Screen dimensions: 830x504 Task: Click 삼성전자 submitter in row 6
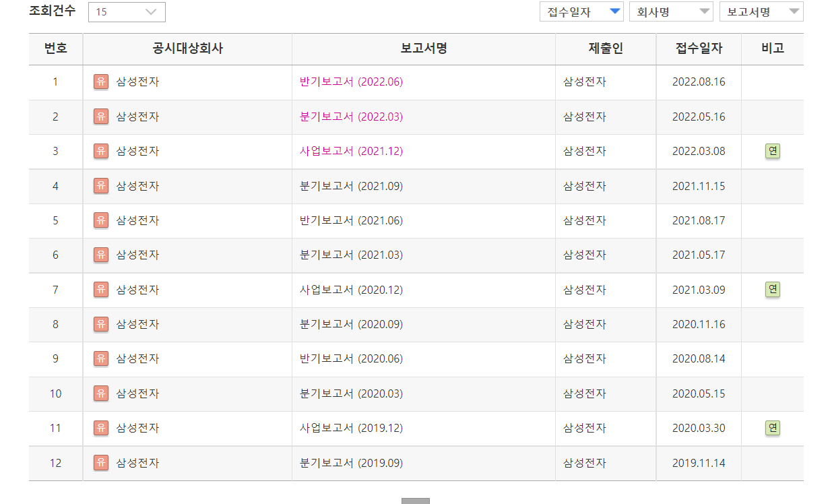[x=585, y=255]
